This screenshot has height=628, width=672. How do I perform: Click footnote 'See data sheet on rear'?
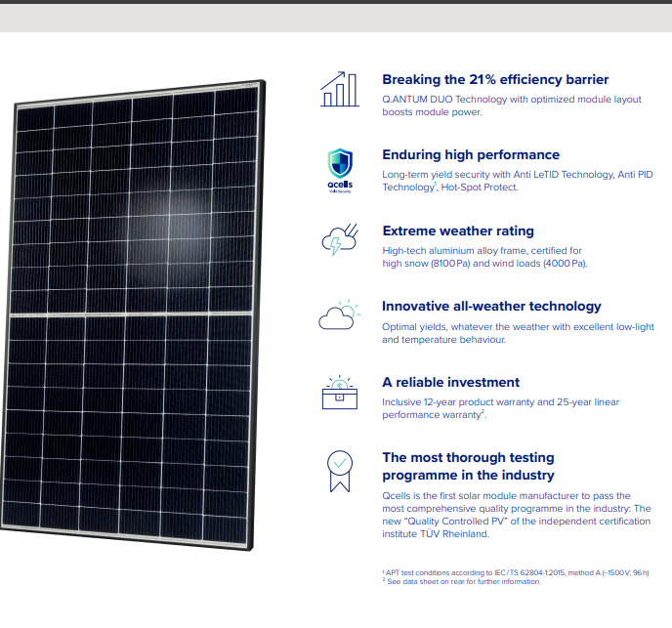tap(427, 581)
